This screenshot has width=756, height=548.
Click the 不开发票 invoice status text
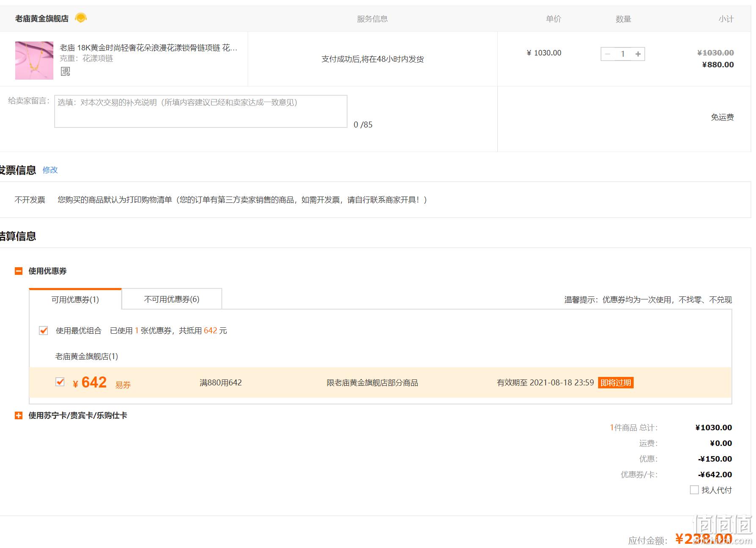(x=30, y=200)
